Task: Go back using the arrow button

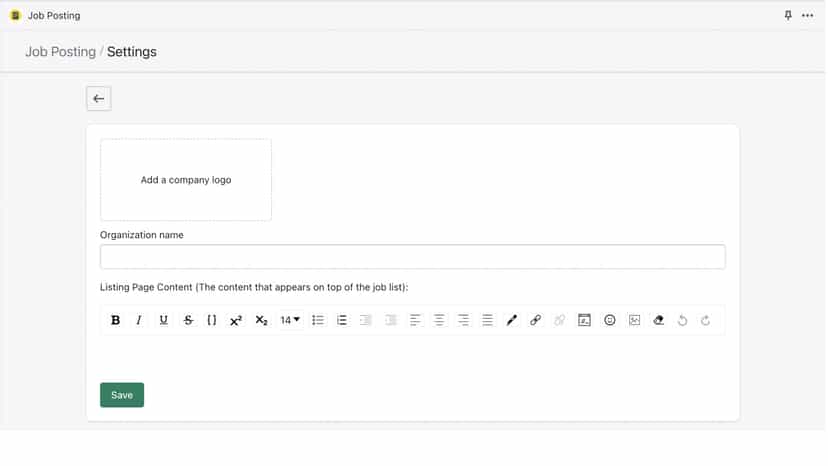Action: (x=99, y=99)
